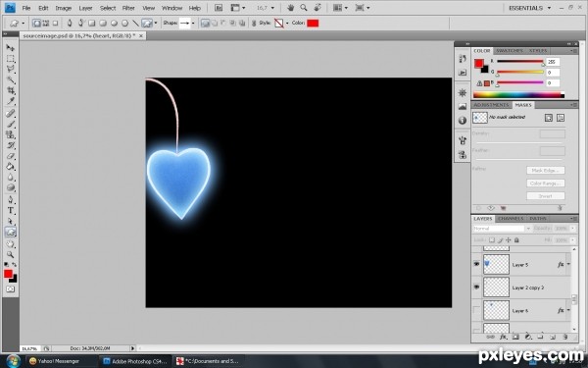This screenshot has width=588, height=368.
Task: Click the red Color swatch in options bar
Action: pyautogui.click(x=313, y=24)
